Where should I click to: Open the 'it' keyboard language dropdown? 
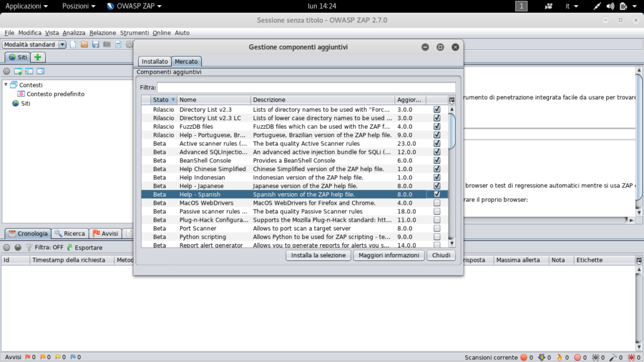coord(571,6)
